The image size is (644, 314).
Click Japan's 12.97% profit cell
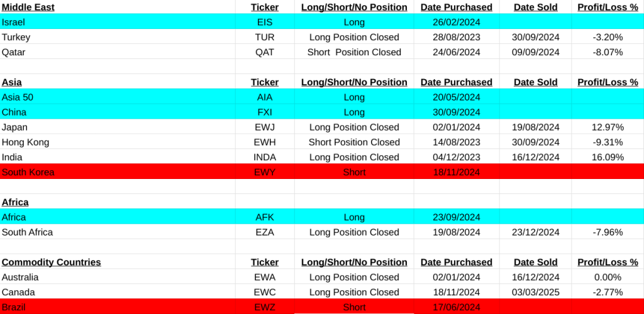(608, 127)
